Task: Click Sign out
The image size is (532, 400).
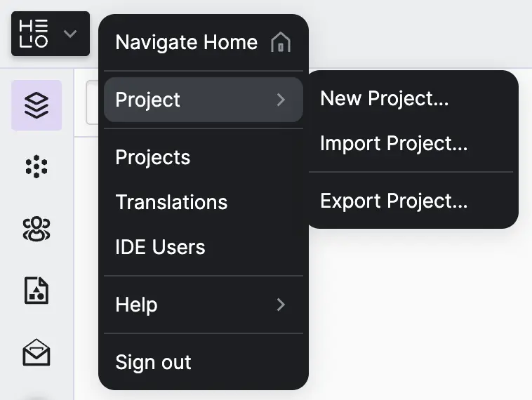Action: 153,362
